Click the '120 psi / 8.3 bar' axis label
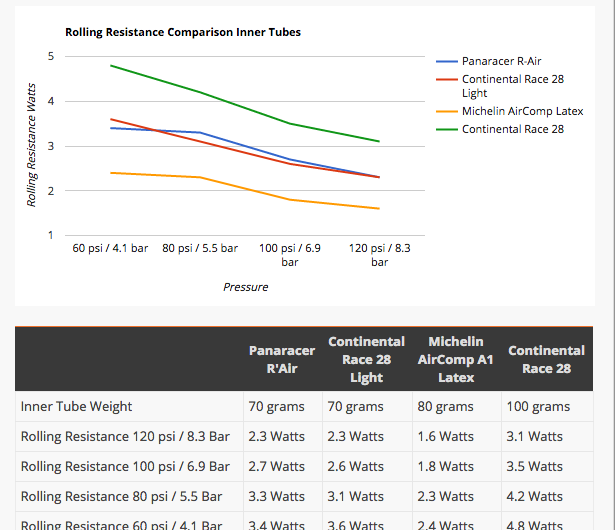The height and width of the screenshot is (530, 615). 380,255
